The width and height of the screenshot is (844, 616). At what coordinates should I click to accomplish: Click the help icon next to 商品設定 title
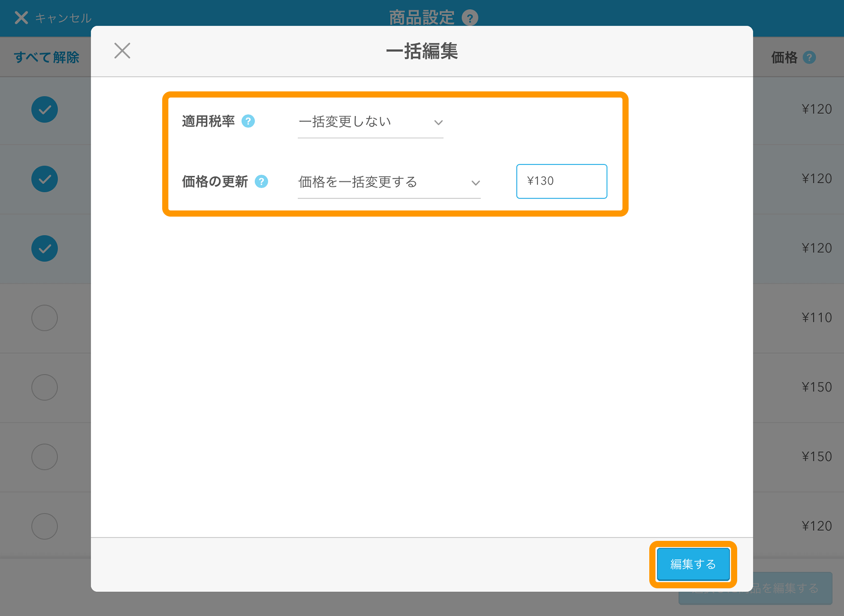coord(470,18)
